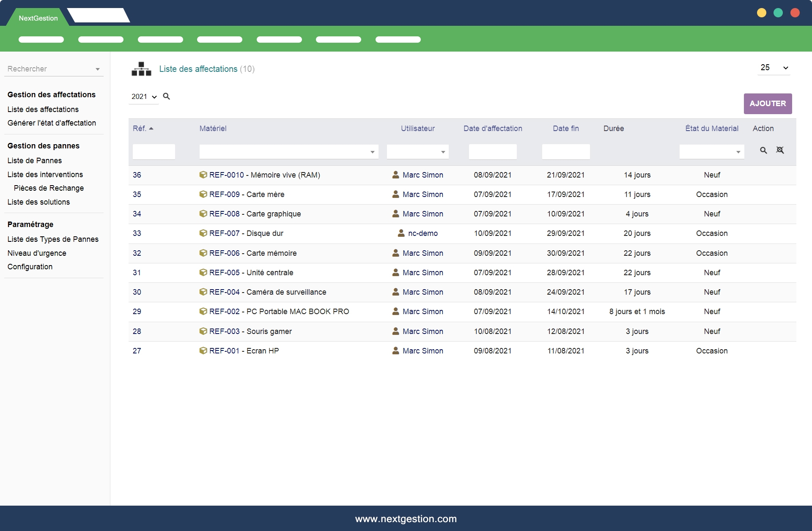812x531 pixels.
Task: Expand the Matériel filter dropdown
Action: click(x=372, y=152)
